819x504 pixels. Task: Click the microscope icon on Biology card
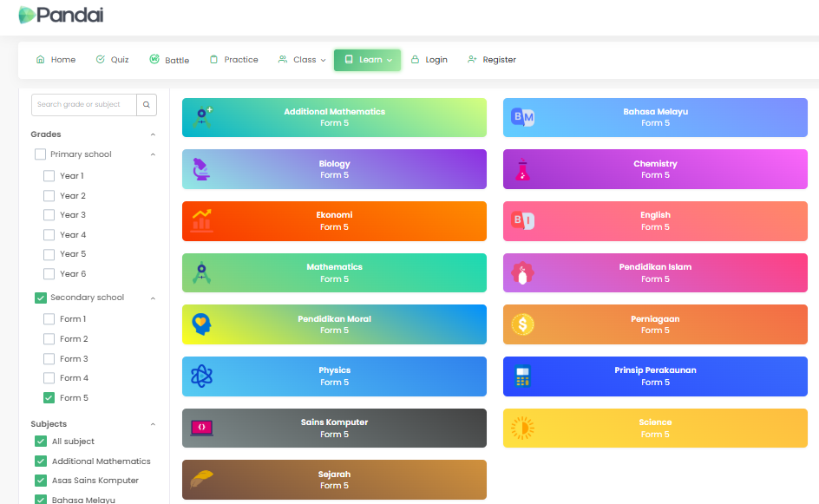click(x=201, y=169)
